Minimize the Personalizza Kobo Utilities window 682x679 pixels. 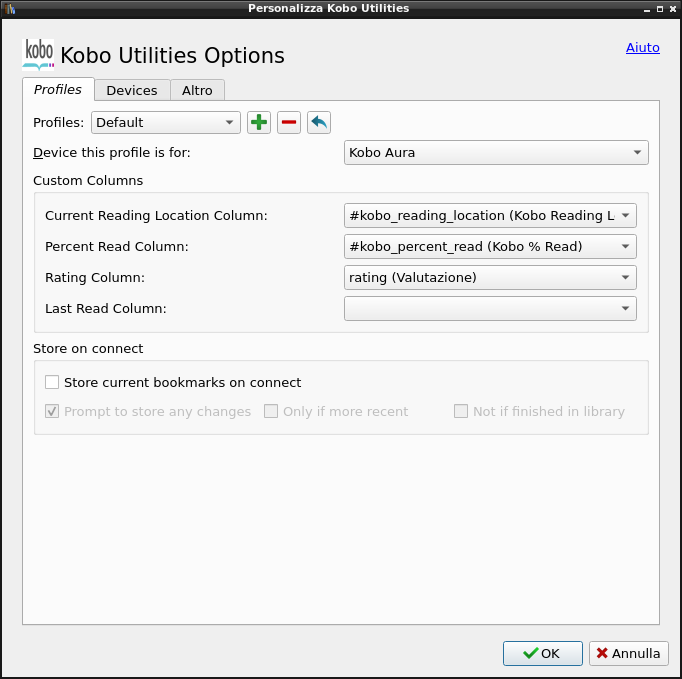(x=647, y=9)
